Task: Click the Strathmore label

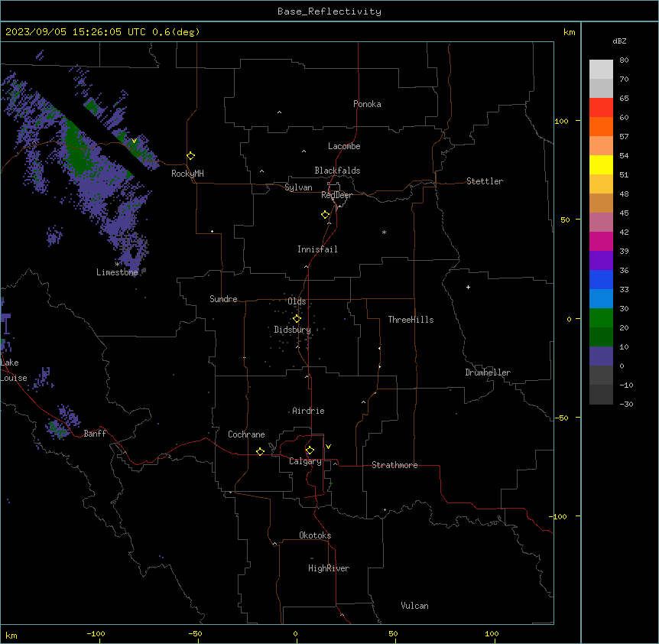Action: tap(394, 465)
